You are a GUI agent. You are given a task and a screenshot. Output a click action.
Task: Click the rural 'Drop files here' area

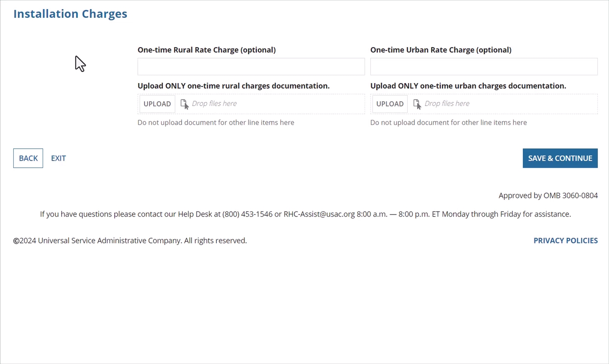click(214, 104)
